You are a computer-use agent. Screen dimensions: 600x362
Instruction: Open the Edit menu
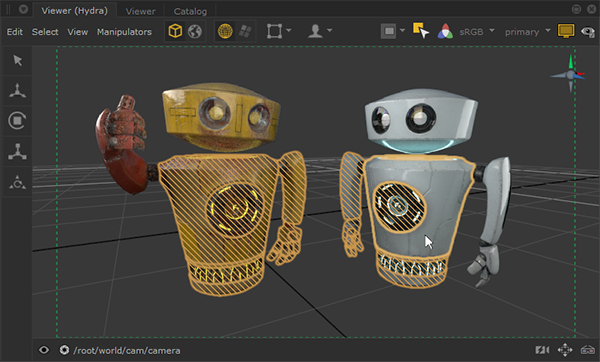tap(15, 32)
